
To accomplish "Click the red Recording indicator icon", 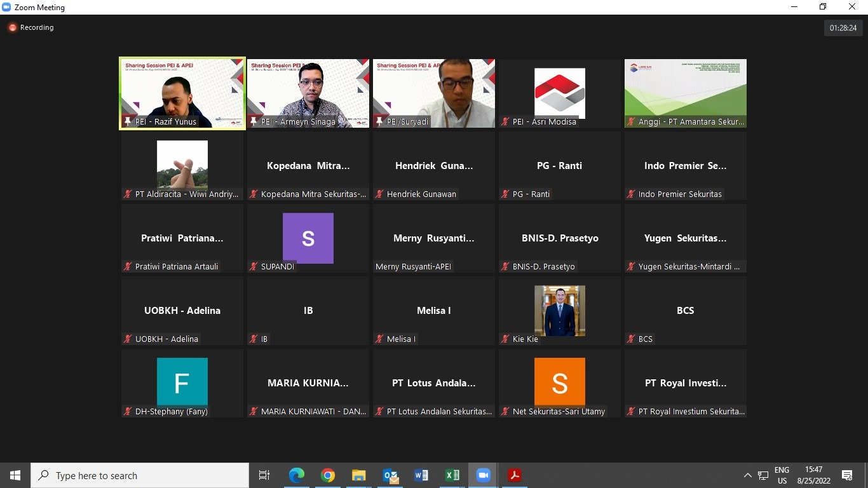I will 12,28.
